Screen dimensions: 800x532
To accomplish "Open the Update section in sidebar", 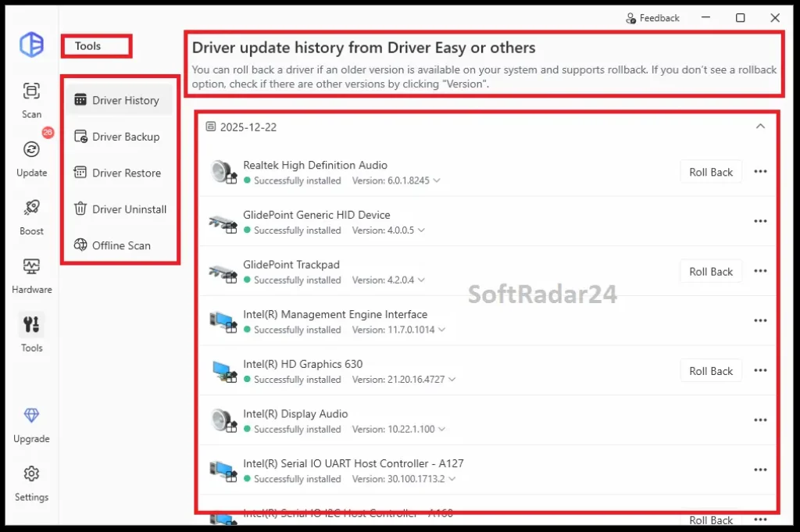I will pos(31,159).
